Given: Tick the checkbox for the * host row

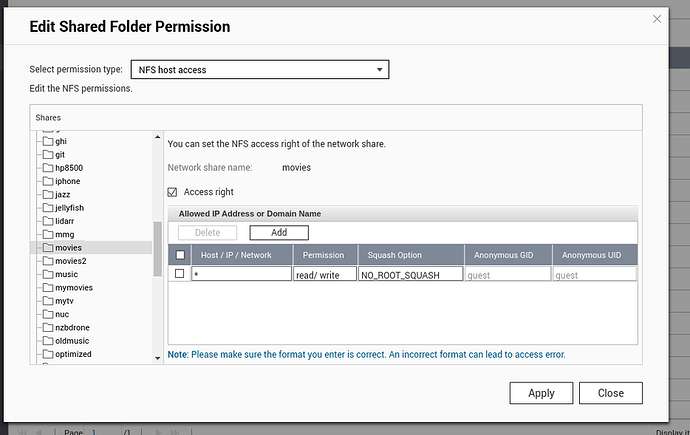Looking at the screenshot, I should point(180,273).
